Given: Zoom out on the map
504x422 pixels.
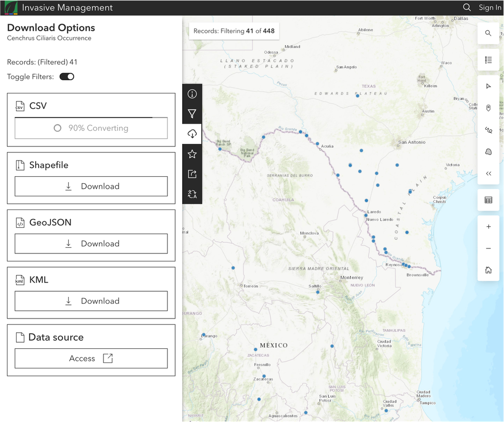Looking at the screenshot, I should coord(488,248).
